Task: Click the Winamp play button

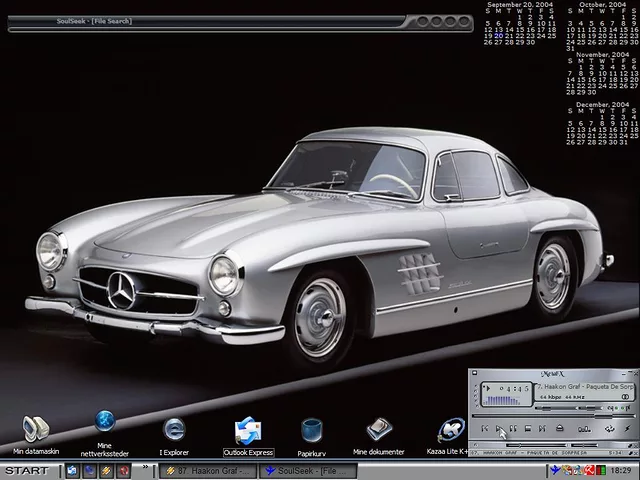Action: (x=498, y=429)
